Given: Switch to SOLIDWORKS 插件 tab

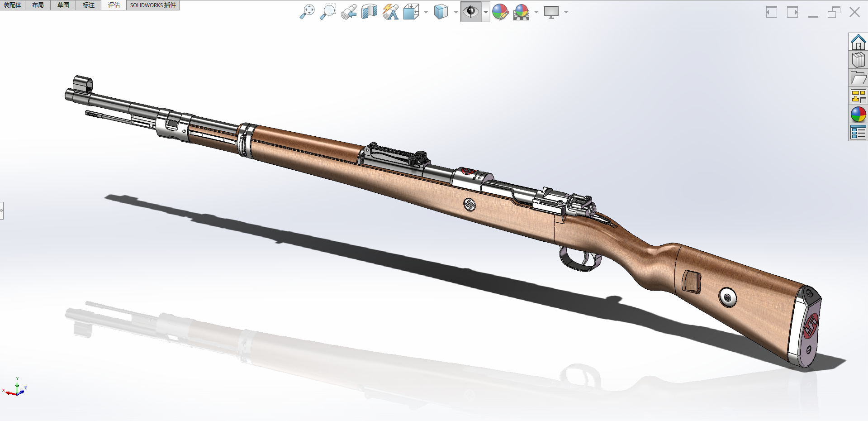Looking at the screenshot, I should 153,5.
